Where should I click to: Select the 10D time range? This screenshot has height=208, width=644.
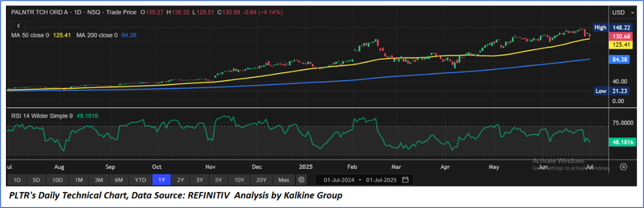58,180
